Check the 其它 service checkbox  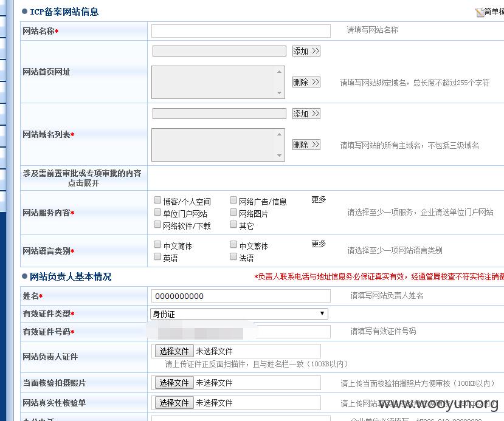233,224
